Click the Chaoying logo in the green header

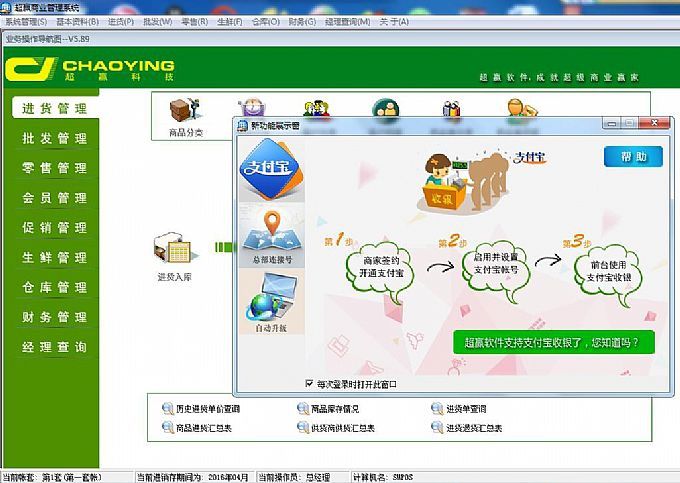pyautogui.click(x=90, y=69)
